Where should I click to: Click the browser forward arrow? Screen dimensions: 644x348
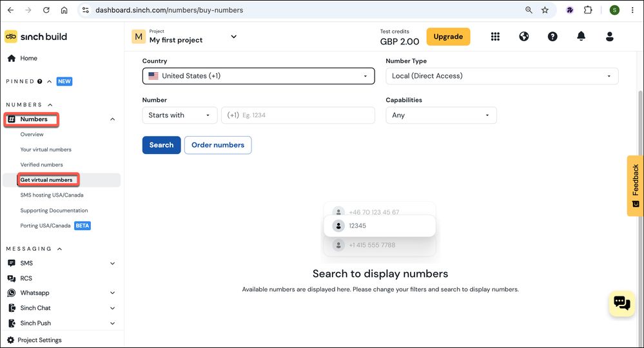pyautogui.click(x=28, y=10)
